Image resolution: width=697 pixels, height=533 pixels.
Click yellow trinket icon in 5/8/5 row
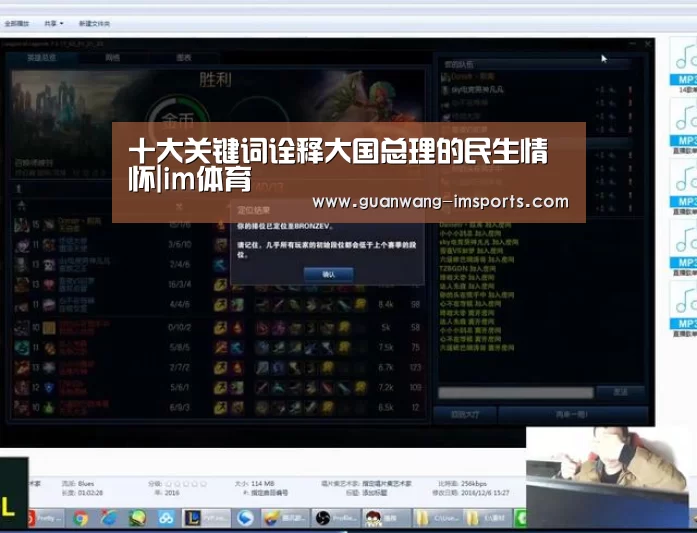344,347
